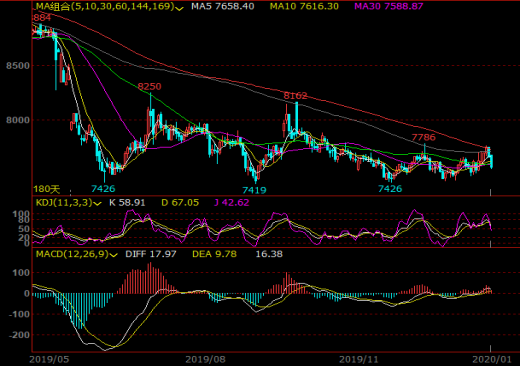521x366 pixels.
Task: Click the DEA 9.78 value
Action: pyautogui.click(x=214, y=254)
